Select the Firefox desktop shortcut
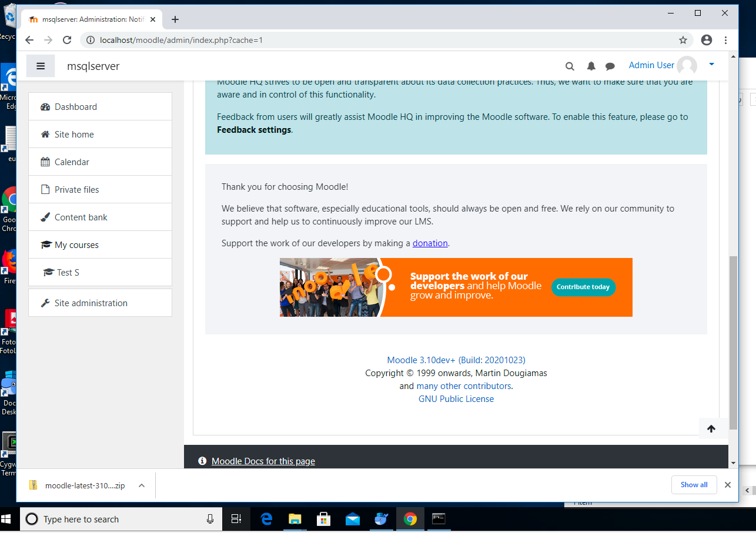This screenshot has width=756, height=533. click(8, 267)
